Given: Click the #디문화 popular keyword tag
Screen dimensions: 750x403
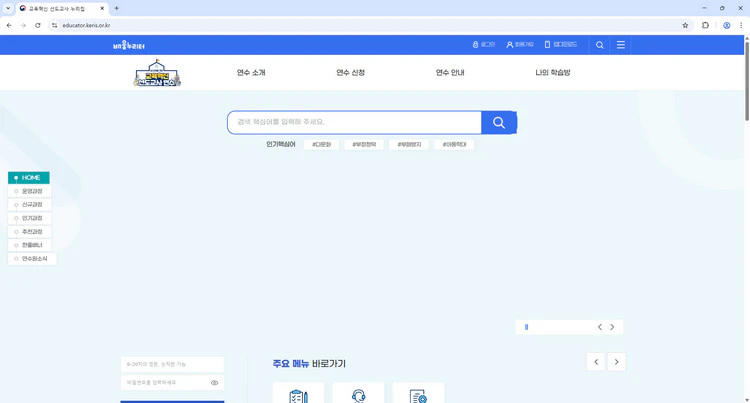Looking at the screenshot, I should pyautogui.click(x=321, y=144).
